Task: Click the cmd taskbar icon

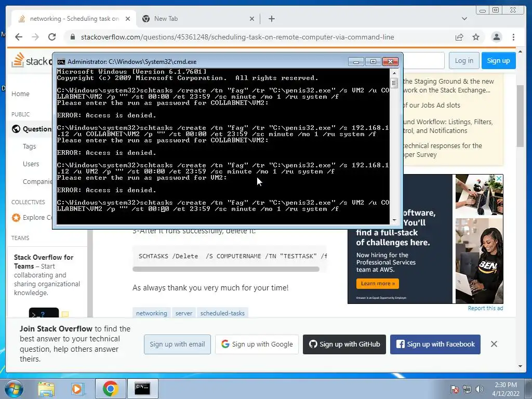Action: 142,389
